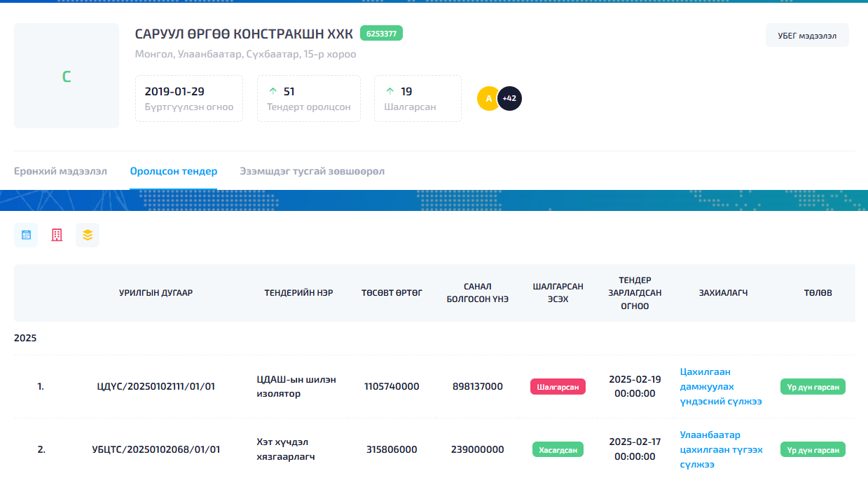The image size is (868, 478).
Task: Click tender number ЦДҮС/20250102111/01/01
Action: tap(156, 387)
